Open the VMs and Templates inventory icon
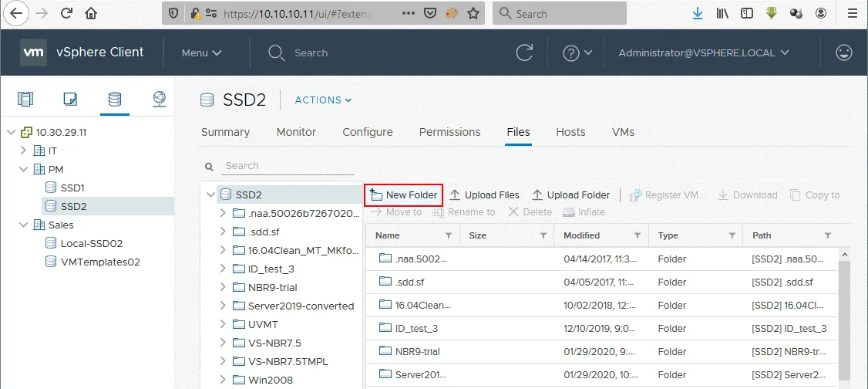The width and height of the screenshot is (868, 389). [70, 99]
